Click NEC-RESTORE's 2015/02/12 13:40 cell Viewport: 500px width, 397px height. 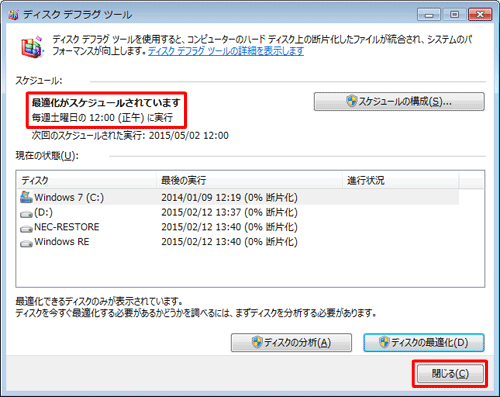tap(229, 227)
